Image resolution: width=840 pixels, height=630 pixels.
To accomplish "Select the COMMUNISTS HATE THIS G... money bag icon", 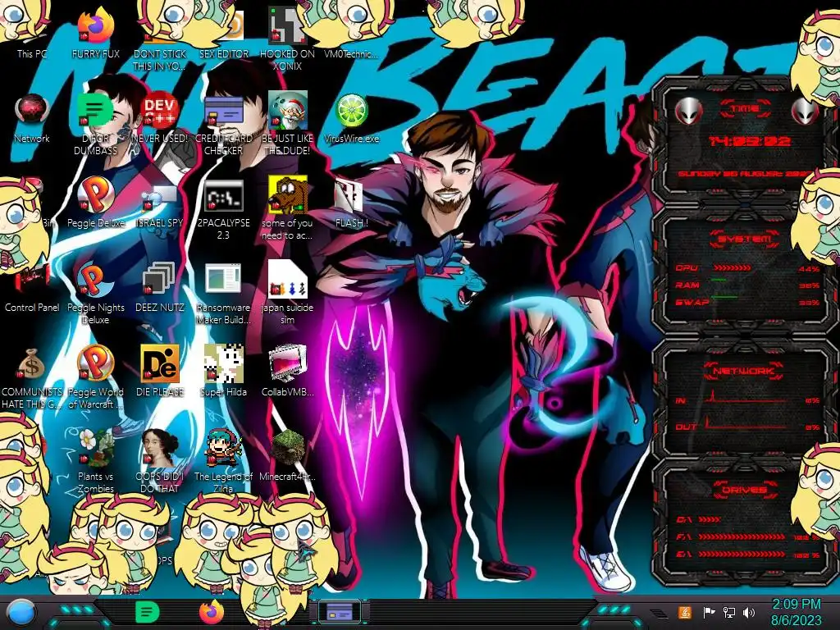I will coord(32,377).
